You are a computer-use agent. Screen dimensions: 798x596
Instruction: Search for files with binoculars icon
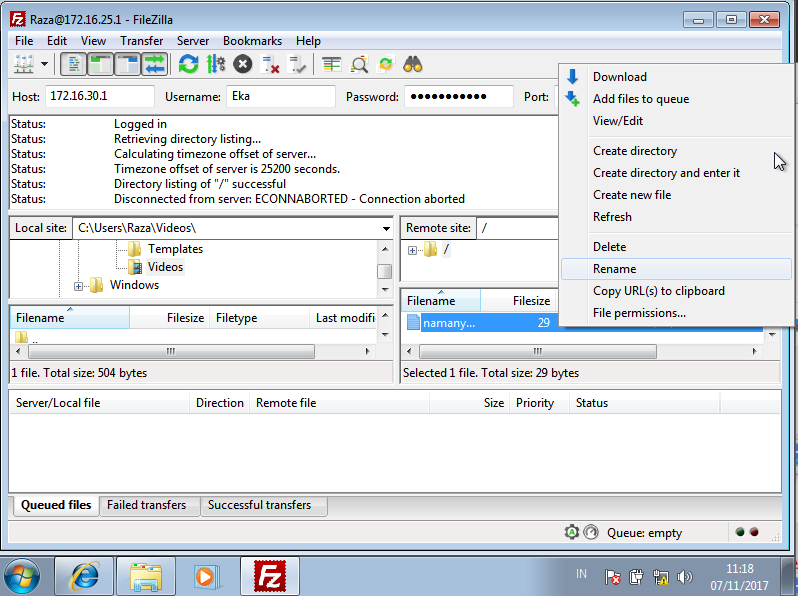tap(413, 64)
